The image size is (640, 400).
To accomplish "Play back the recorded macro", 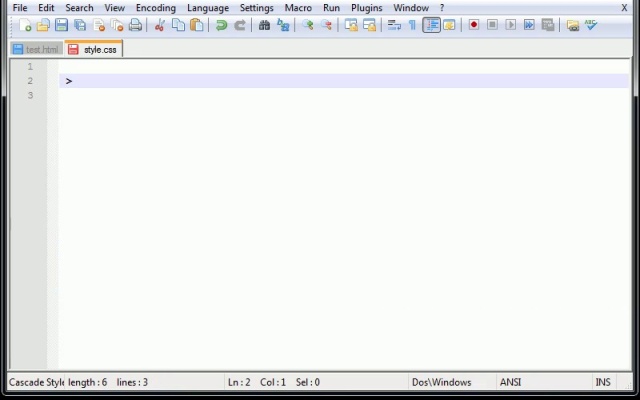I will click(x=511, y=25).
